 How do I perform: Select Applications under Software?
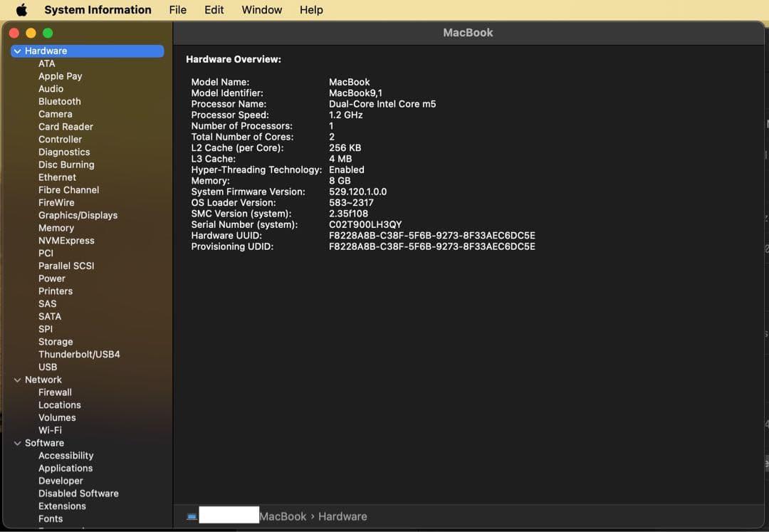click(66, 468)
